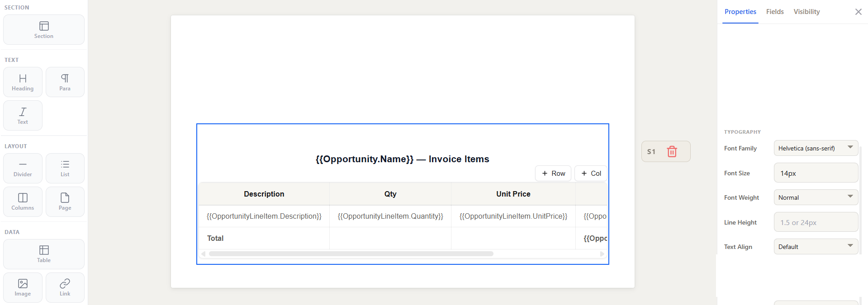Add a Link element
Screen dimensions: 868x305
(65, 288)
